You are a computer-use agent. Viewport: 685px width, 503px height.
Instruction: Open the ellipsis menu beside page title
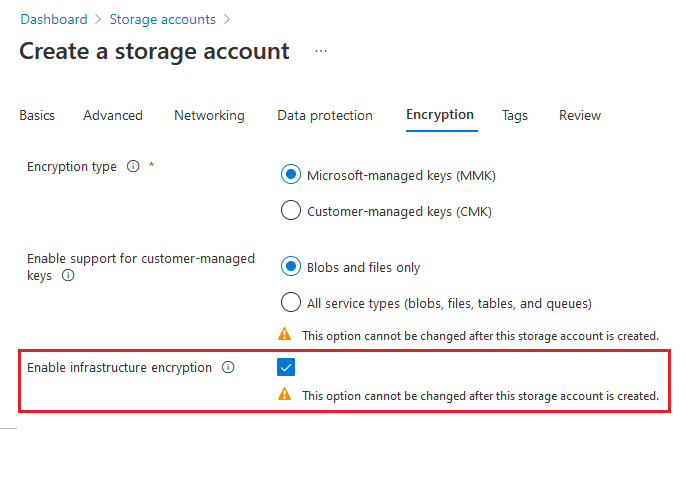(x=321, y=51)
